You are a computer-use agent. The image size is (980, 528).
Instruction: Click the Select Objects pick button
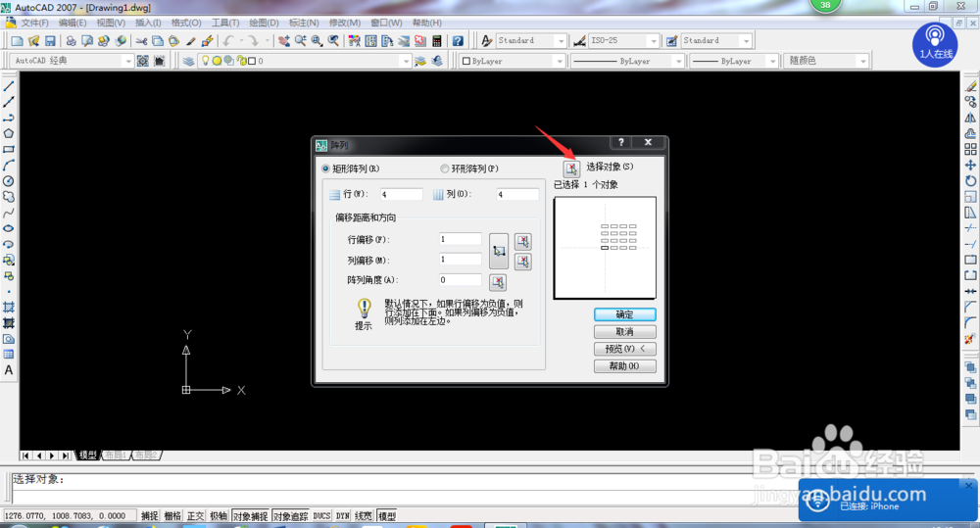pyautogui.click(x=571, y=168)
